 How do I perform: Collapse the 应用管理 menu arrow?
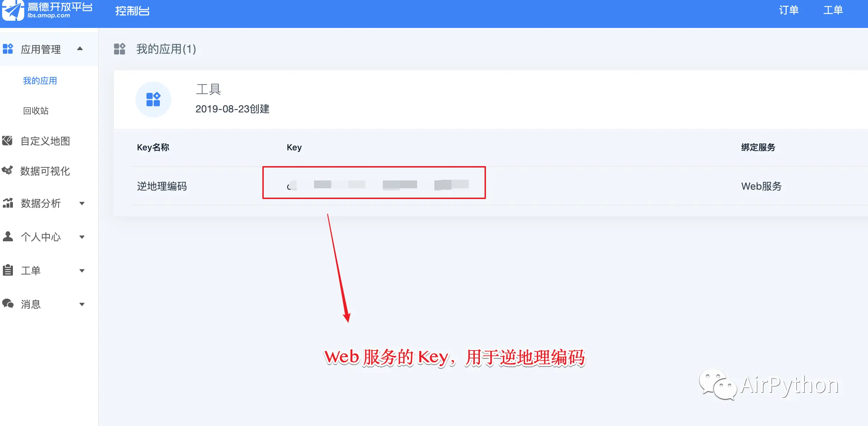(80, 49)
